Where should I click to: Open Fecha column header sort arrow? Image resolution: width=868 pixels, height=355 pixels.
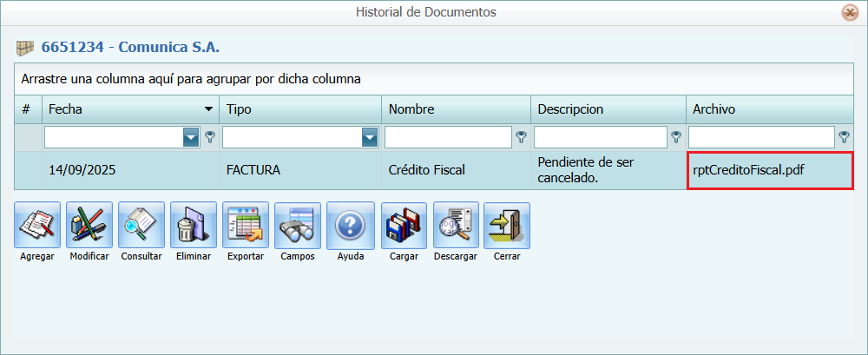point(208,109)
